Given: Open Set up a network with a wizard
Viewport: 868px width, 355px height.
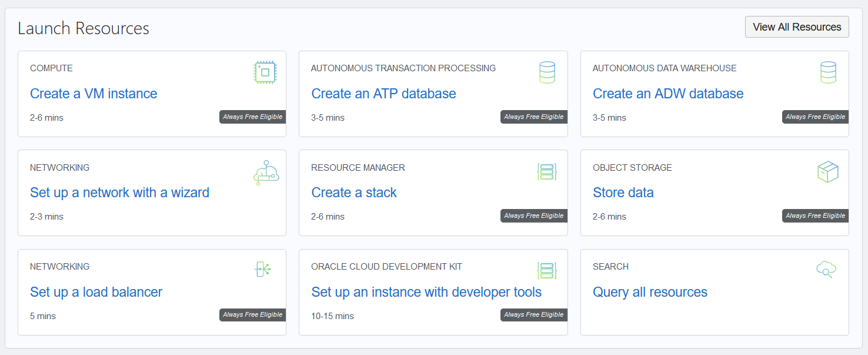Looking at the screenshot, I should (x=119, y=193).
